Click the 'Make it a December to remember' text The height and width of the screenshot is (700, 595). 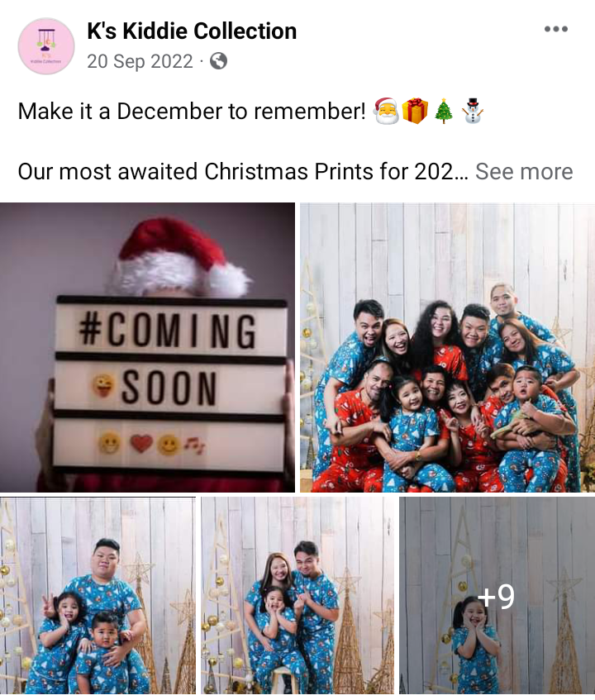(x=192, y=112)
